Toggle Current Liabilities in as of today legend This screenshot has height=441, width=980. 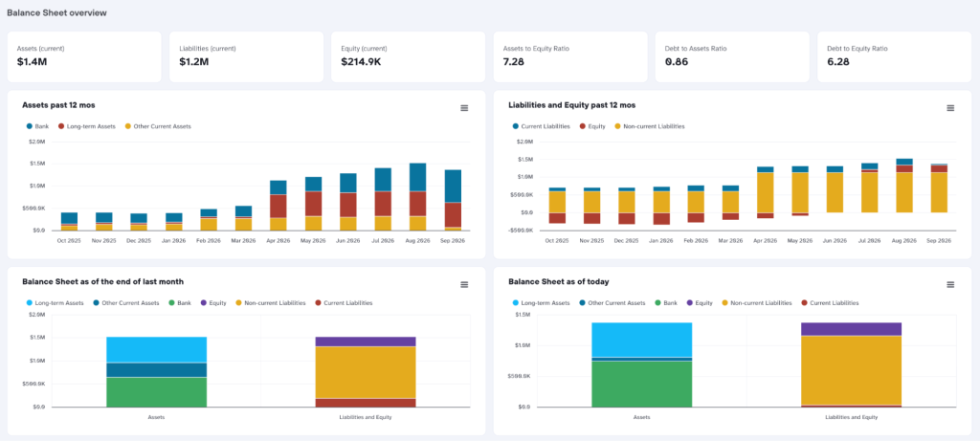click(x=830, y=303)
